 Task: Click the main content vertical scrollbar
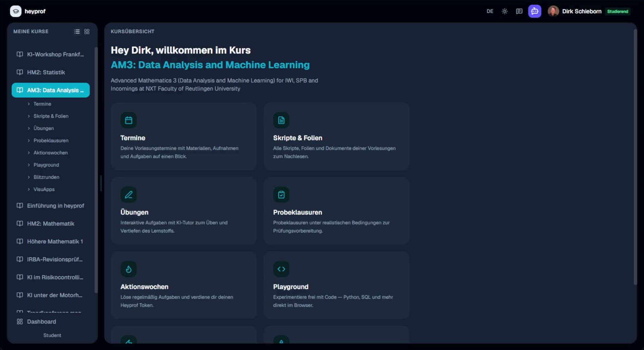tap(635, 157)
